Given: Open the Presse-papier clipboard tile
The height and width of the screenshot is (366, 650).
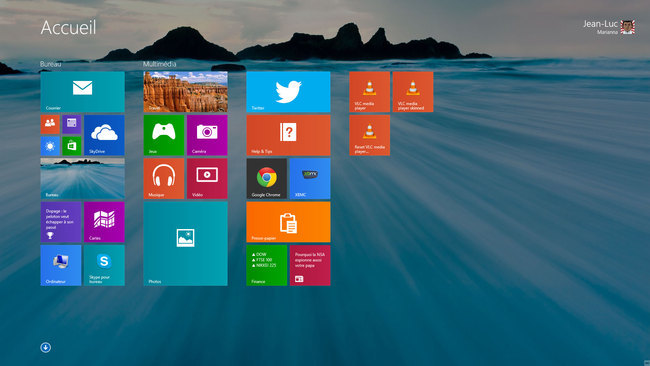Looking at the screenshot, I should coord(288,222).
